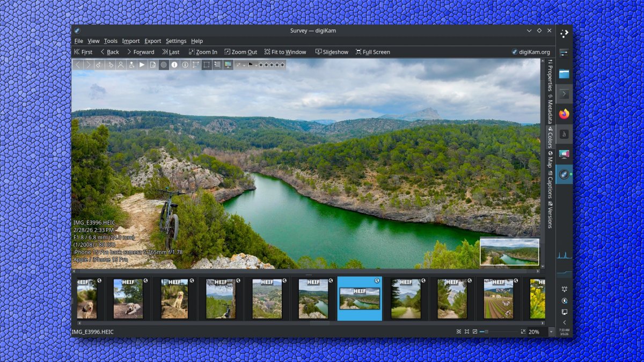Go to the Last image
The image size is (644, 362).
pos(171,52)
